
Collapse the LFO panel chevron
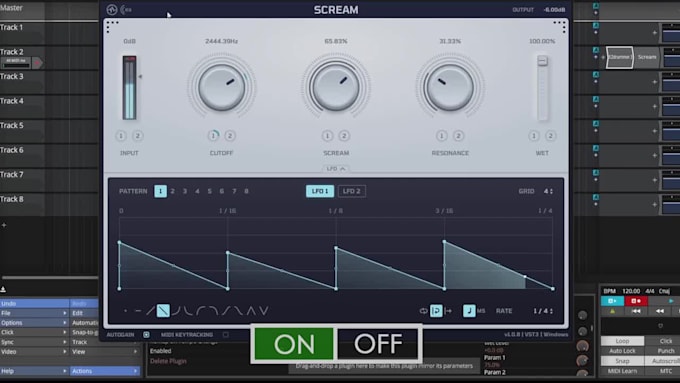tap(343, 169)
